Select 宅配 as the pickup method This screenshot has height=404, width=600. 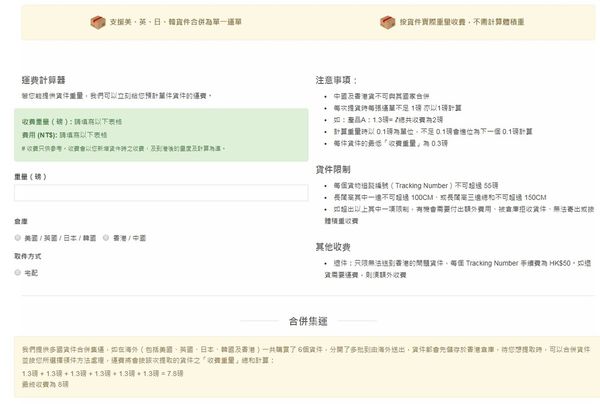click(x=19, y=272)
